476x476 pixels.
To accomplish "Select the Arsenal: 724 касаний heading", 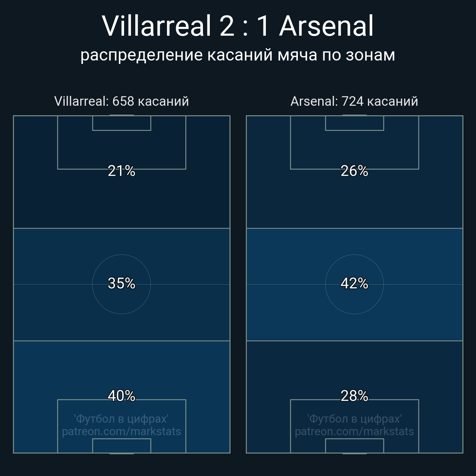I will pos(354,101).
